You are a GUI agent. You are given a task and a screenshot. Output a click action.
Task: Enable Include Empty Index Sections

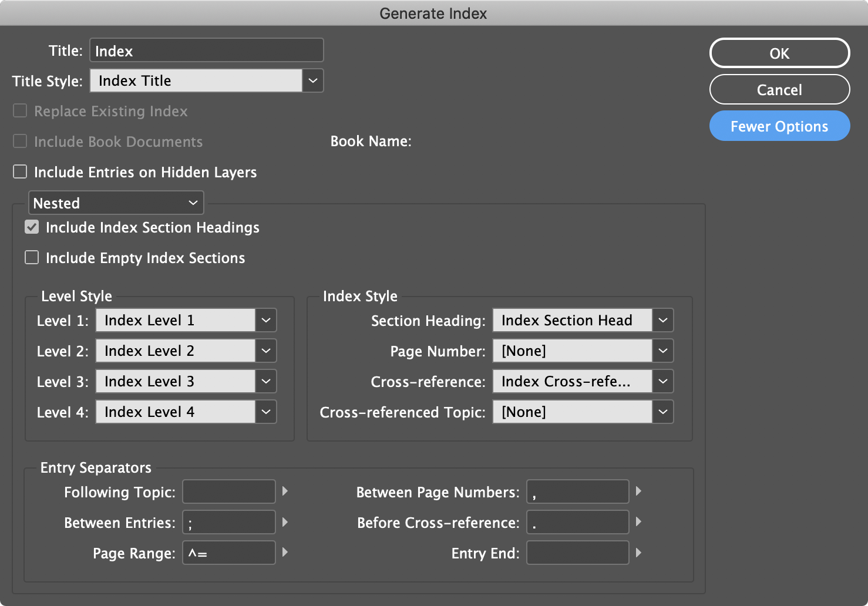tap(31, 257)
